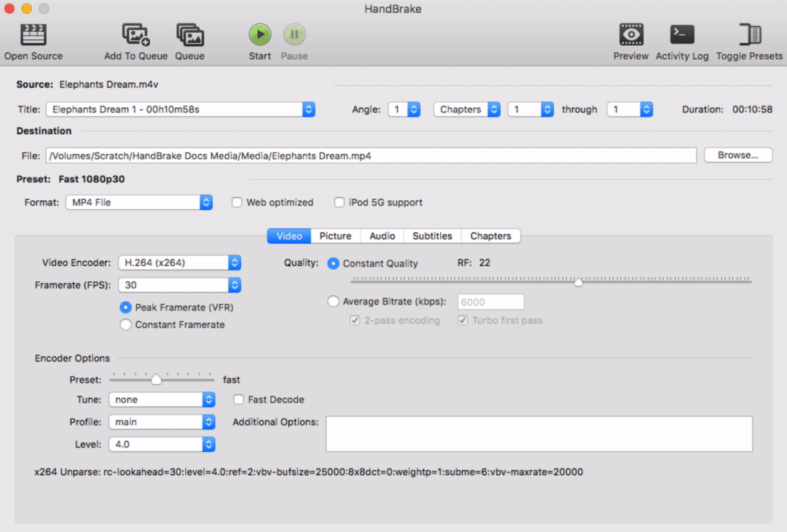
Task: Click the 'fast' preset speed label
Action: (232, 380)
